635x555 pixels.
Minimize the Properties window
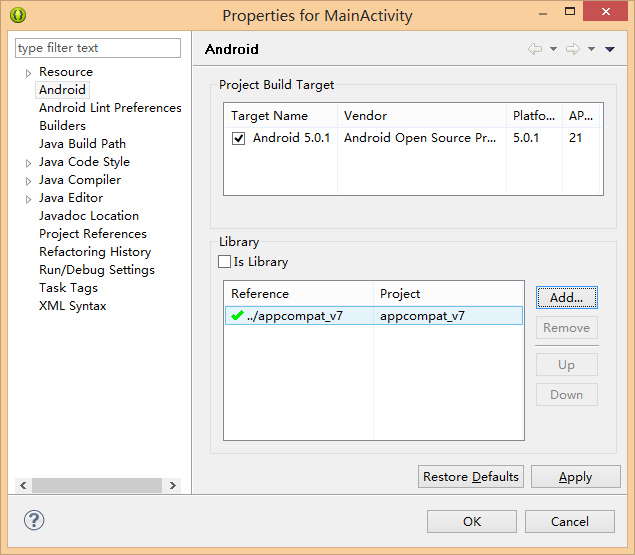pos(543,13)
